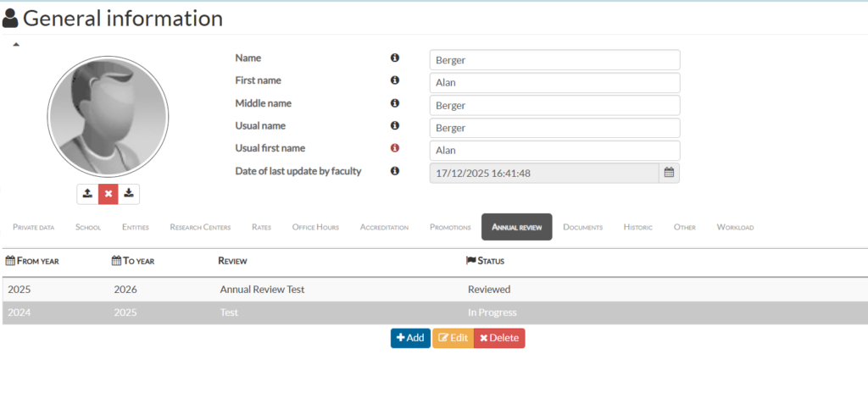Sort by From year column header
This screenshot has height=409, width=868.
32,261
